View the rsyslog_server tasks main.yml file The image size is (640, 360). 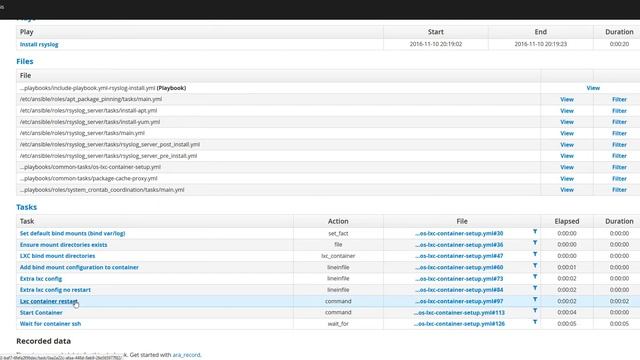pos(567,133)
